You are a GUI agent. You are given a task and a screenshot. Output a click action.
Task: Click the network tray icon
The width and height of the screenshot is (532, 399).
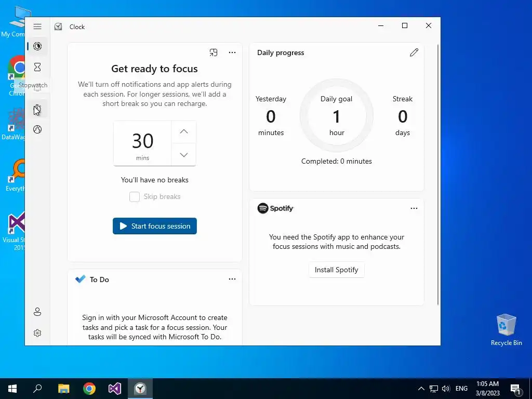434,389
